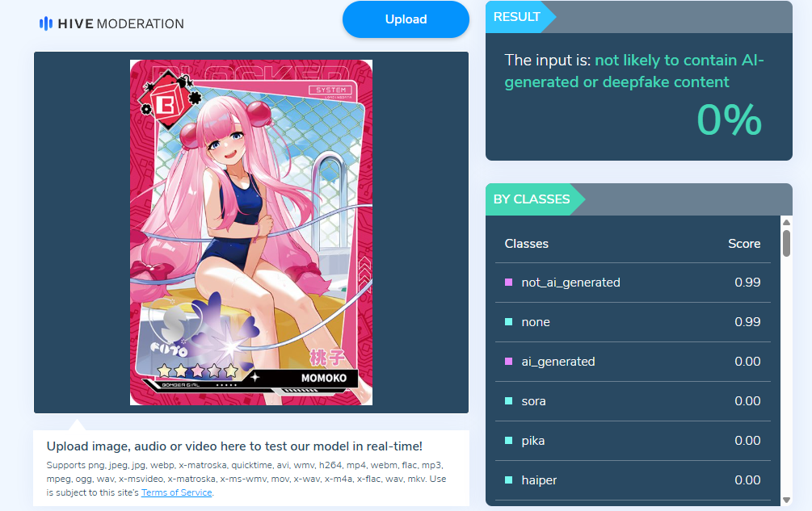
Task: Click the scroll up arrow in classes list
Action: tap(787, 222)
